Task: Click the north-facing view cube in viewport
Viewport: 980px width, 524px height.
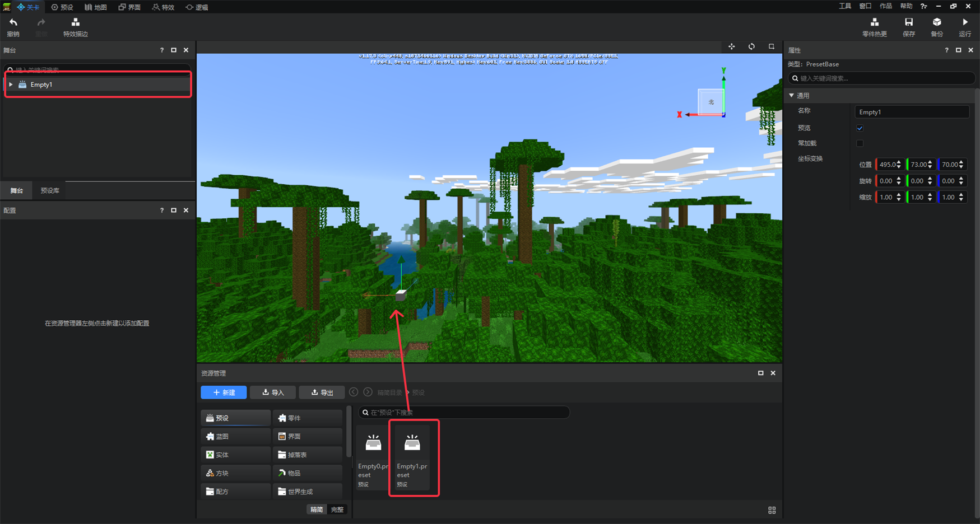Action: tap(710, 102)
